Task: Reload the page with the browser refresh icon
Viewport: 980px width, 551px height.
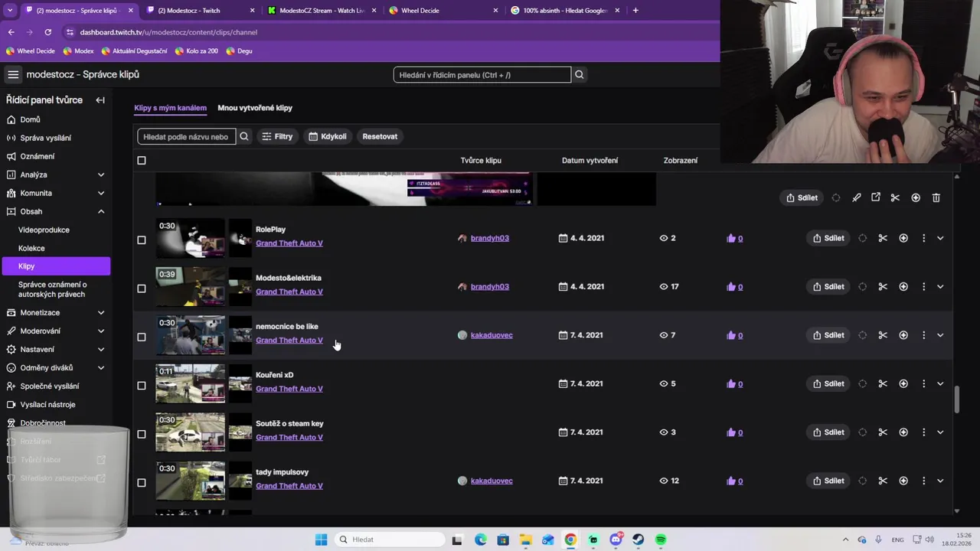Action: click(47, 32)
